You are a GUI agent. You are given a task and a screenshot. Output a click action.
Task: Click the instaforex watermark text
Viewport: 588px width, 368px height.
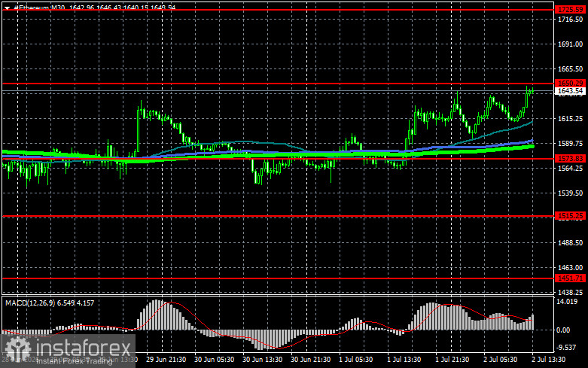point(84,348)
